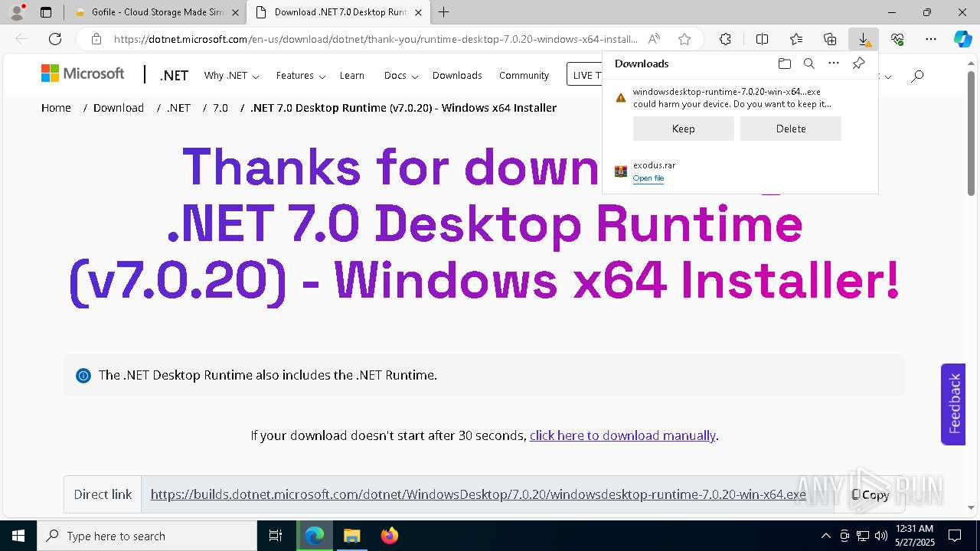980x551 pixels.
Task: Open the Feedback side button
Action: (x=953, y=404)
